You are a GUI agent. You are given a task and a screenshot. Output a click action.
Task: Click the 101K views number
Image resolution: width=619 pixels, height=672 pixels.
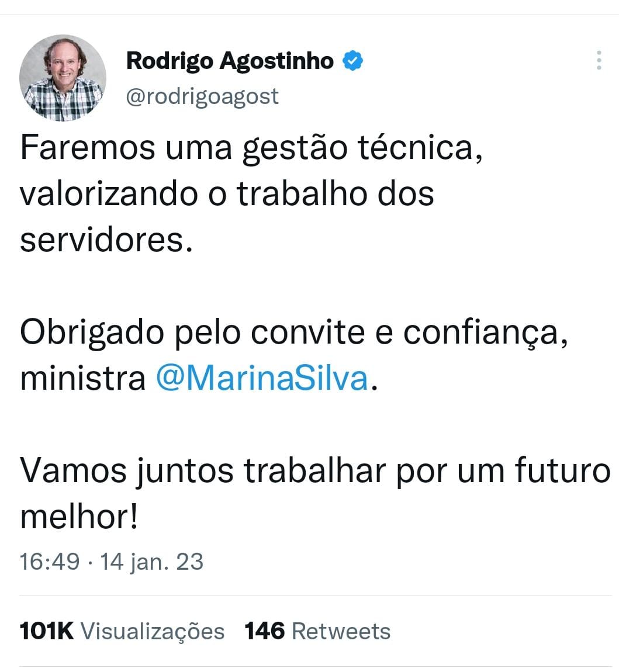pyautogui.click(x=47, y=631)
